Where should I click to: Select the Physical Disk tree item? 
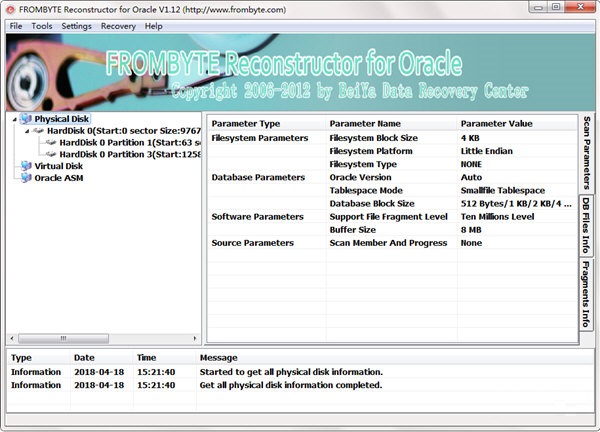(62, 119)
